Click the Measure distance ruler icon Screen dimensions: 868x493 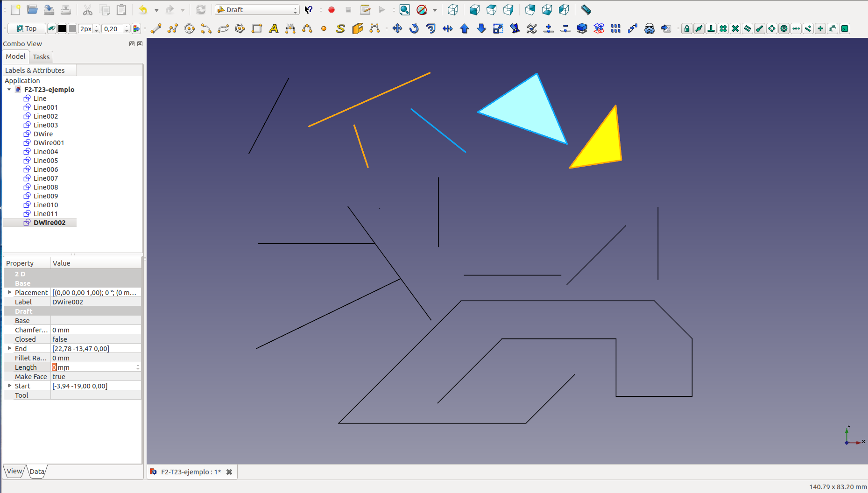586,10
